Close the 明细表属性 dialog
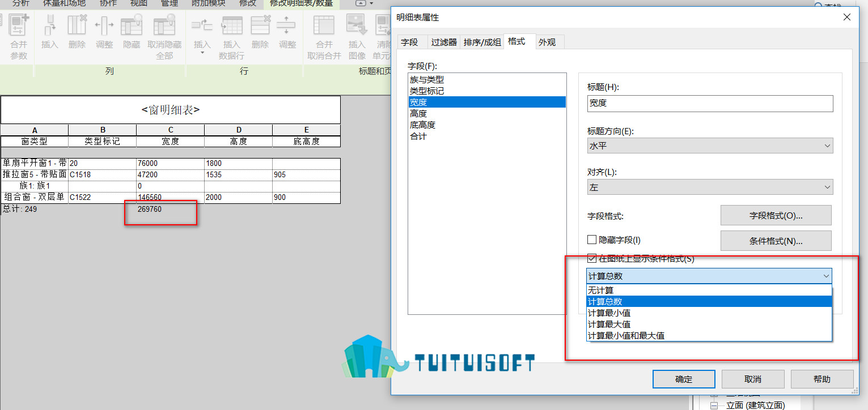The width and height of the screenshot is (868, 410). (847, 18)
